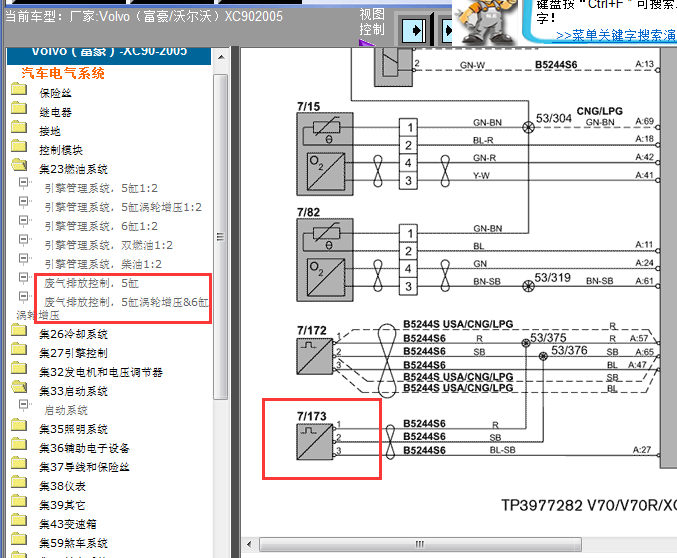
Task: Click the tree panel vertical scrollbar thumb
Action: (x=221, y=237)
